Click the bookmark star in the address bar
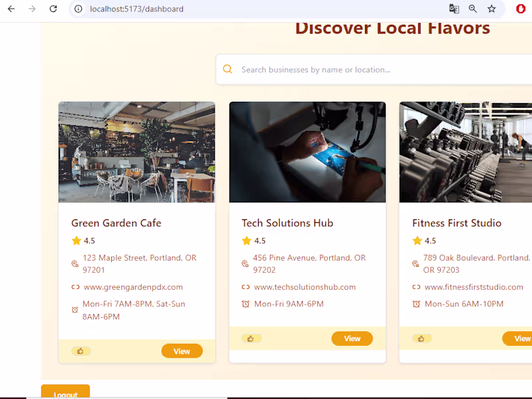This screenshot has width=532, height=399. click(491, 9)
